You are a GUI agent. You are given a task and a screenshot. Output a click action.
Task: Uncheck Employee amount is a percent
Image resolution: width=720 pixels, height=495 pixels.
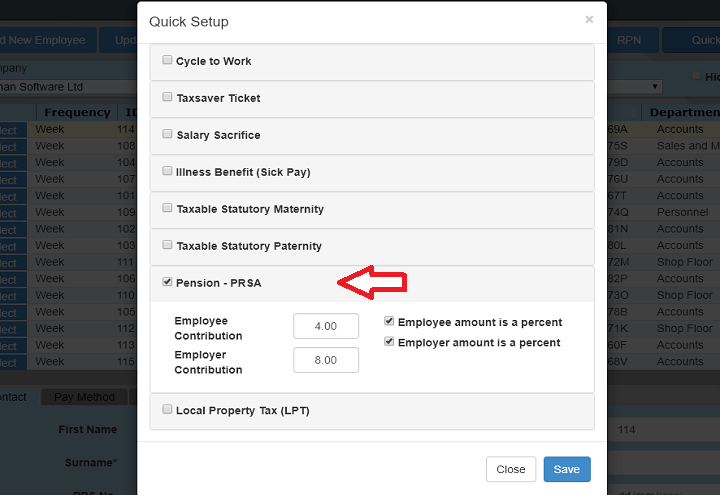click(389, 322)
